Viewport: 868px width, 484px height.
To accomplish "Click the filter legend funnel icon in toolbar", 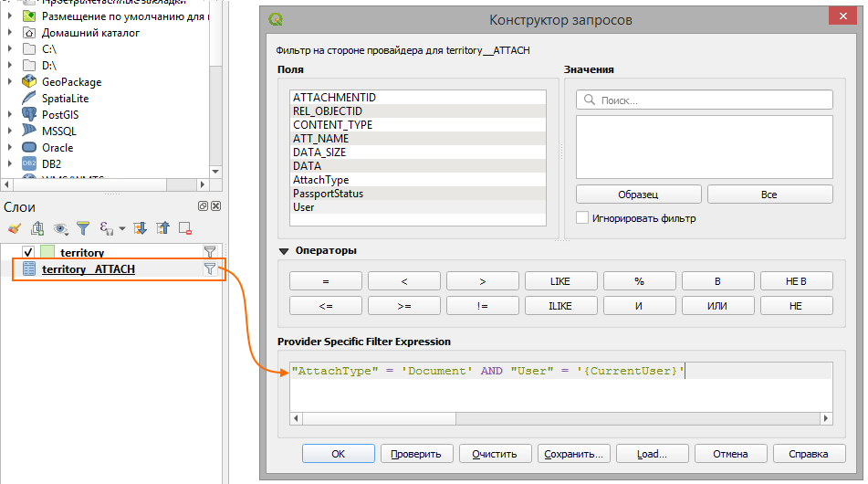I will (83, 228).
